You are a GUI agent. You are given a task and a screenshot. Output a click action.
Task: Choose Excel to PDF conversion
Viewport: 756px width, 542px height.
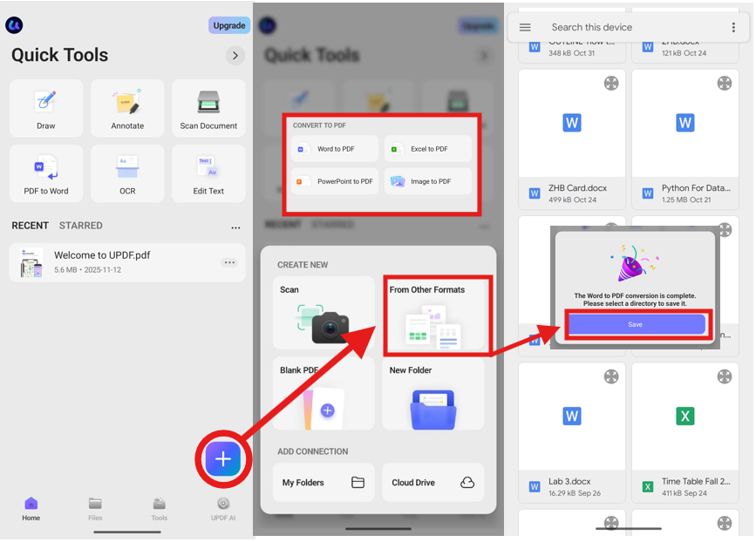click(x=427, y=149)
